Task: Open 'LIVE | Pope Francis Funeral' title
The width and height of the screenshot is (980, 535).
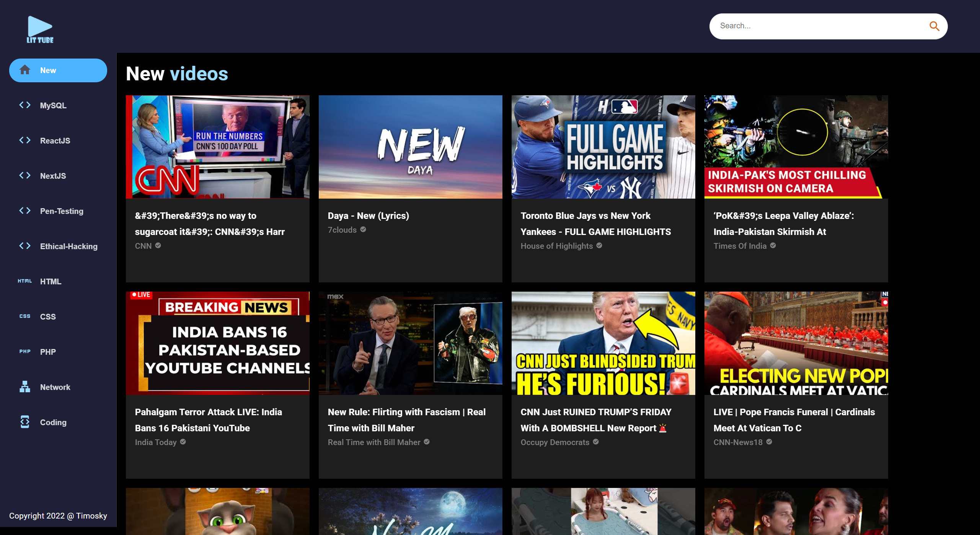Action: pyautogui.click(x=794, y=420)
